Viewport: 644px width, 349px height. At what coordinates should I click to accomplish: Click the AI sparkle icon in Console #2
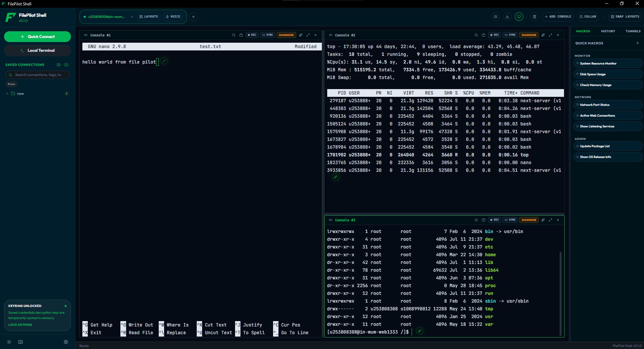coord(543,35)
